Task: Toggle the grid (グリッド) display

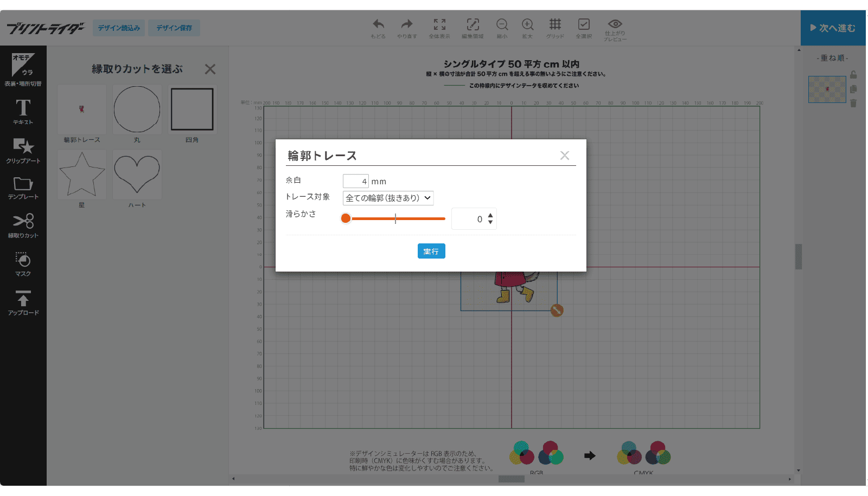Action: click(555, 28)
